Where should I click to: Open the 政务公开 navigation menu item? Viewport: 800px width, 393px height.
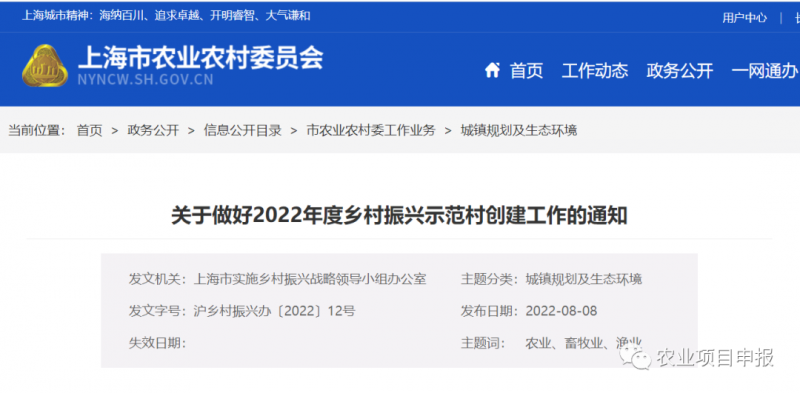tap(679, 70)
